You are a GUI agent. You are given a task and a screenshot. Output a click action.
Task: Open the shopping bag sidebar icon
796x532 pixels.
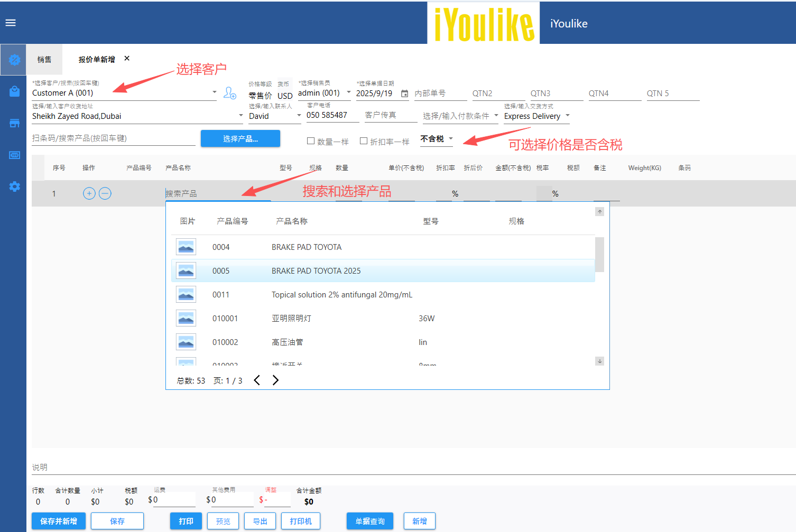[x=14, y=91]
